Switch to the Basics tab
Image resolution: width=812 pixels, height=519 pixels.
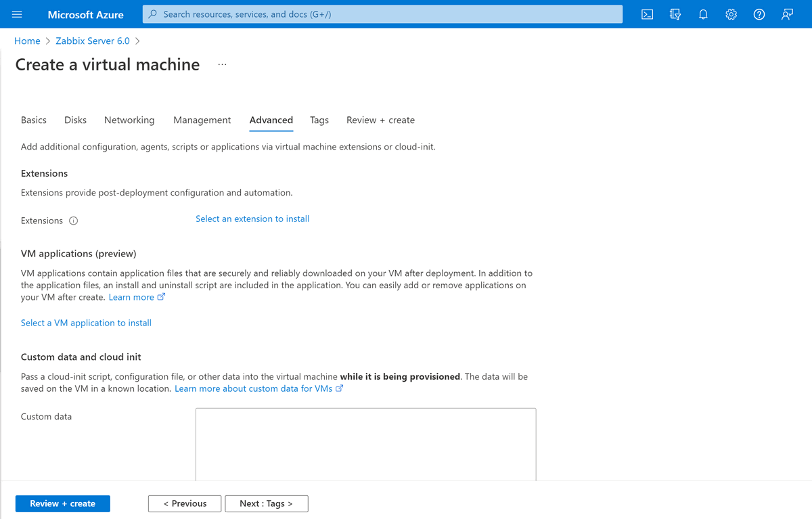[34, 120]
